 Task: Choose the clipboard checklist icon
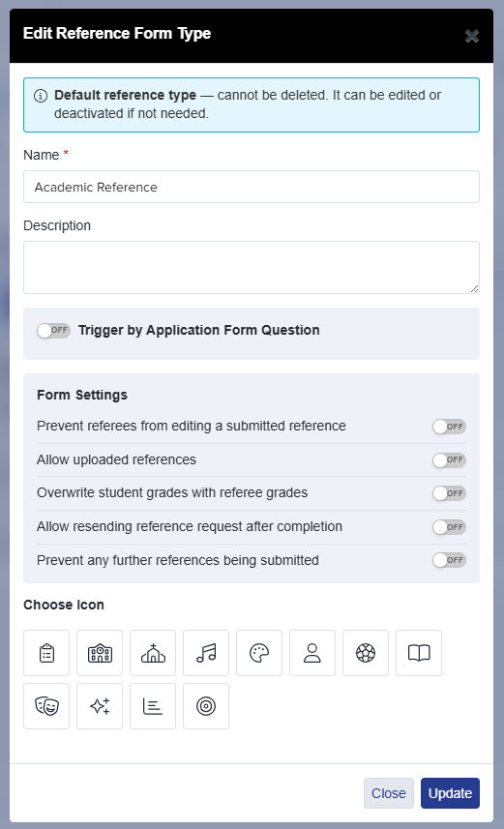46,653
